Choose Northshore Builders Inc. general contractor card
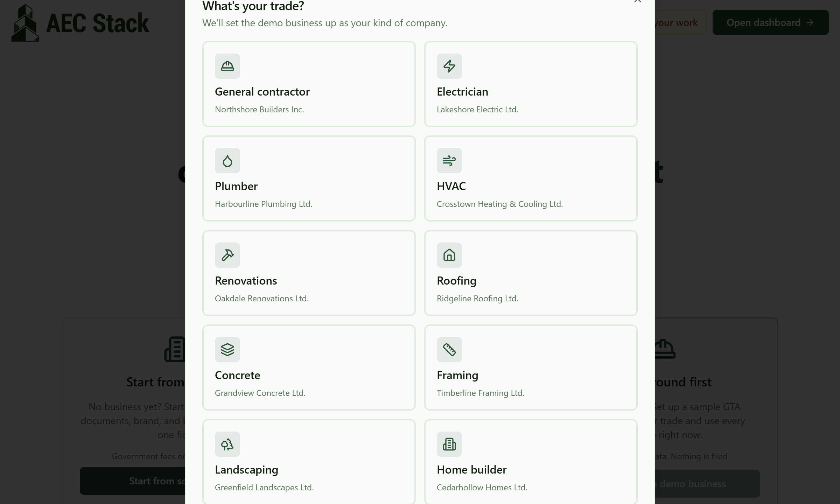840x504 pixels. [309, 84]
